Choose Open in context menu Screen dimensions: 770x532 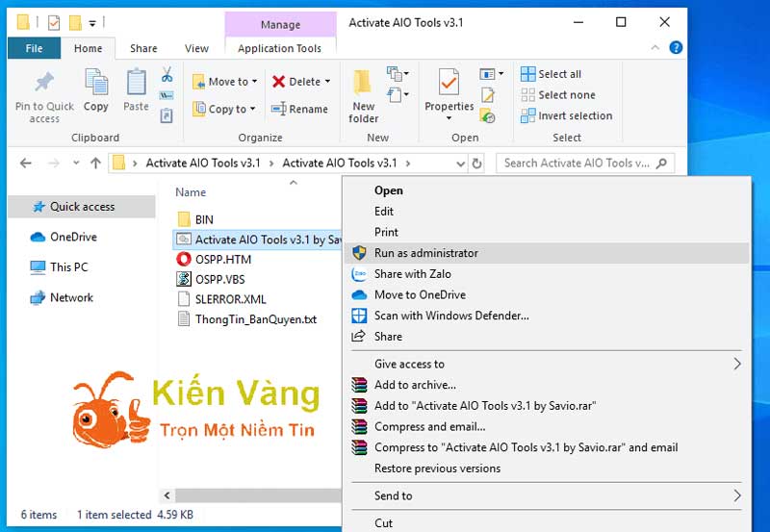coord(546,190)
